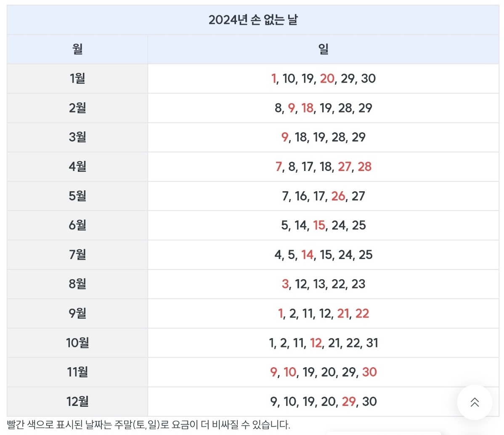Click the red date 26 in May row
This screenshot has height=435, width=504.
[x=338, y=196]
